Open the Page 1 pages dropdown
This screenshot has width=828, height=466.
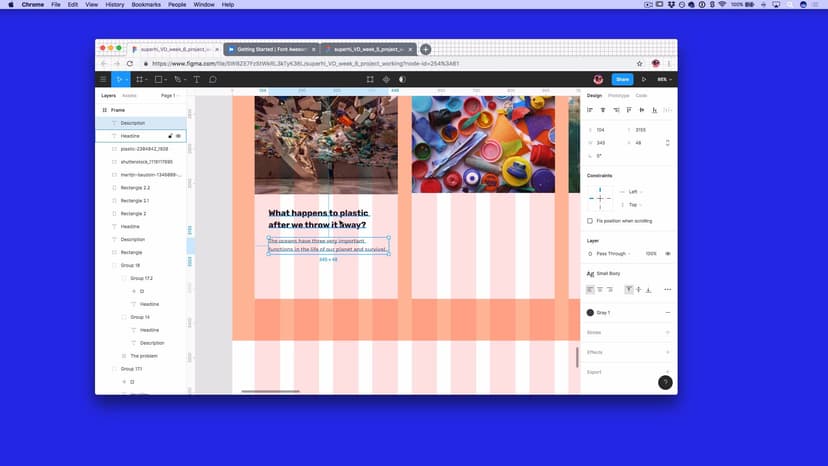point(169,96)
